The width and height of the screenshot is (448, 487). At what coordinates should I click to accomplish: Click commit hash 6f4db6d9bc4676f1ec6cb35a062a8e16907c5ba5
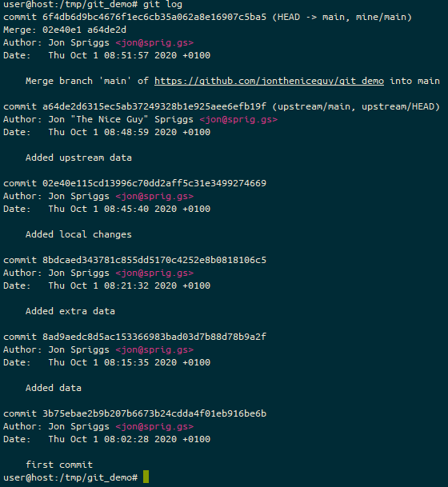[154, 17]
